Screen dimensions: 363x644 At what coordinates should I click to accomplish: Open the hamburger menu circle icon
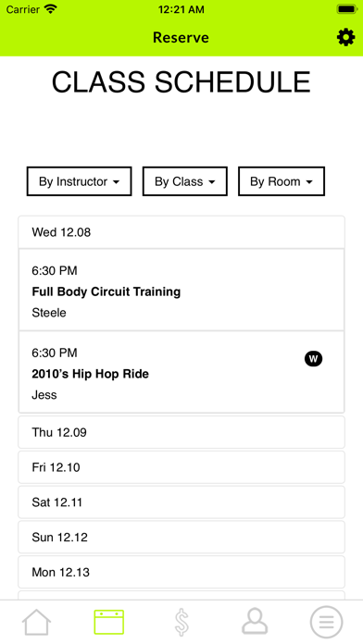(x=326, y=622)
